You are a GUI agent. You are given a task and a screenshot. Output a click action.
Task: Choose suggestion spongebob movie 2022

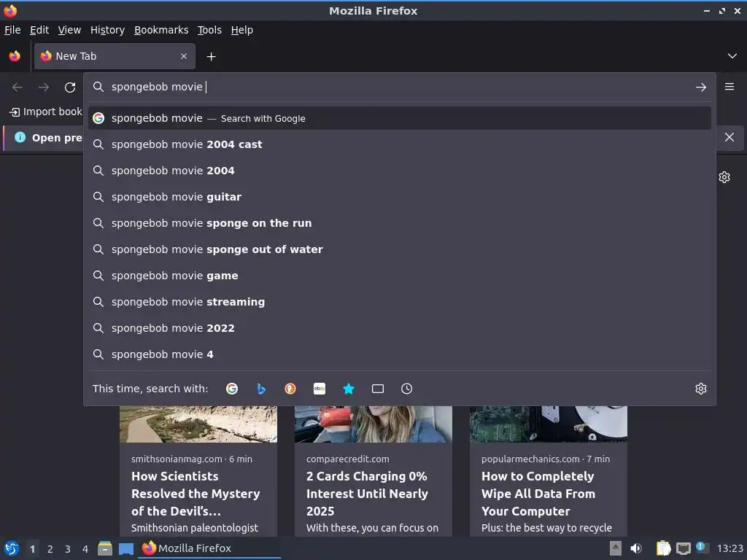[x=399, y=327]
